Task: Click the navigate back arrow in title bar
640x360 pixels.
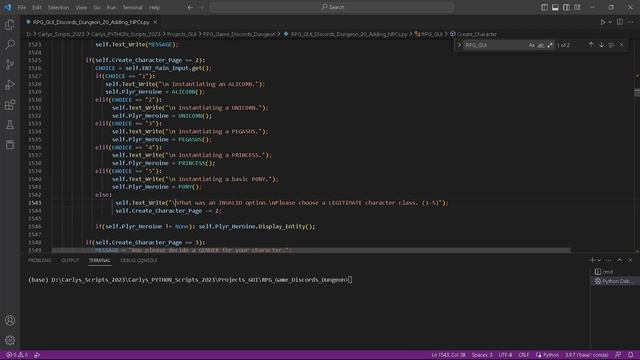Action: (x=190, y=7)
